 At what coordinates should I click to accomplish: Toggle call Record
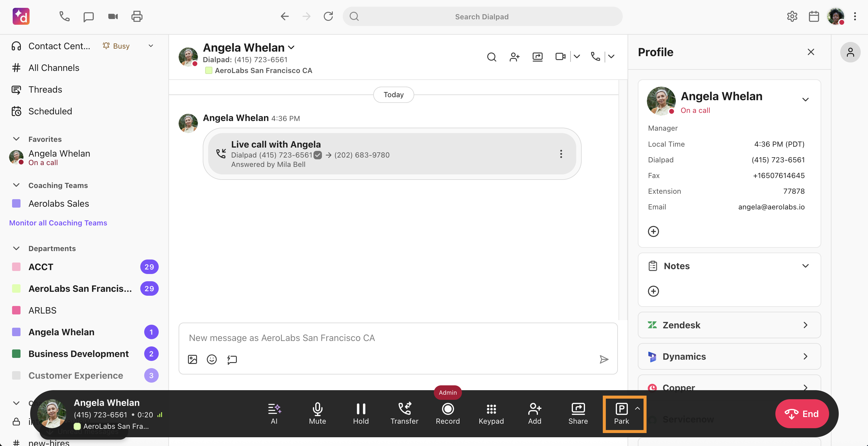click(448, 414)
